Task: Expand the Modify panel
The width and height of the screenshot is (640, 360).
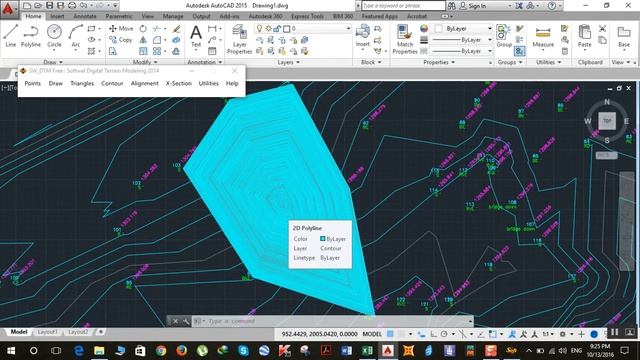Action: tap(145, 62)
